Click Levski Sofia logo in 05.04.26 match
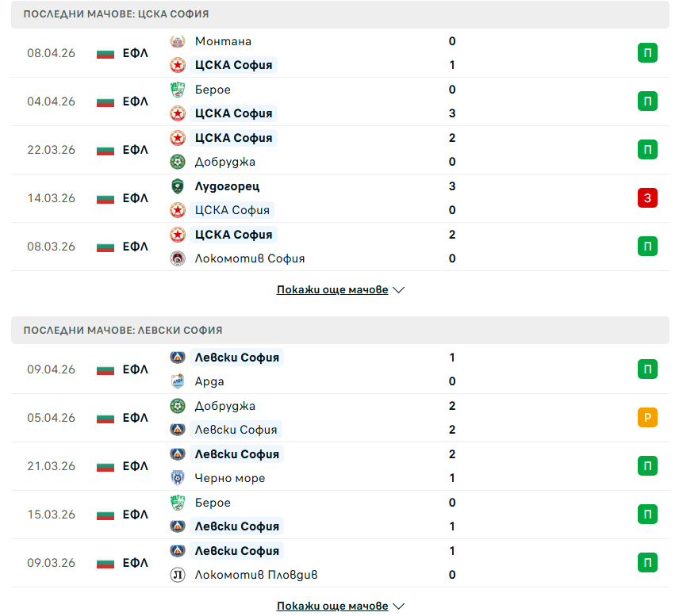 (178, 430)
